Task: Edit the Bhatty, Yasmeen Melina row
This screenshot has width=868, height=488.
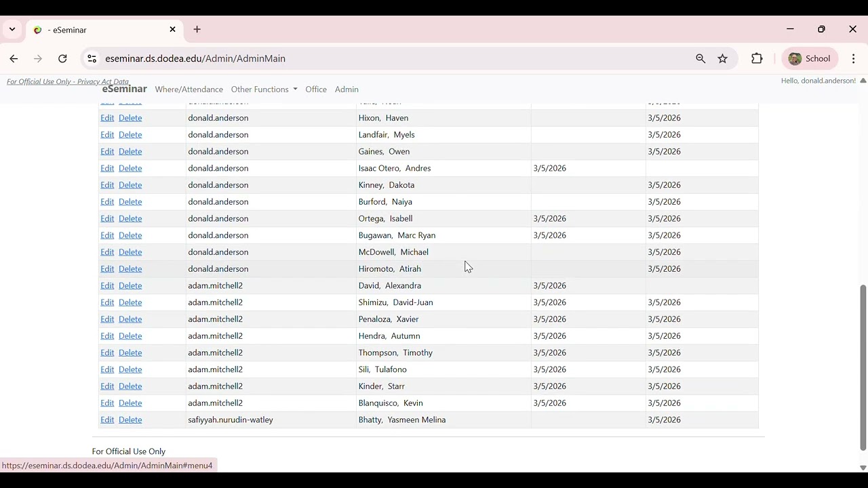Action: (x=107, y=420)
